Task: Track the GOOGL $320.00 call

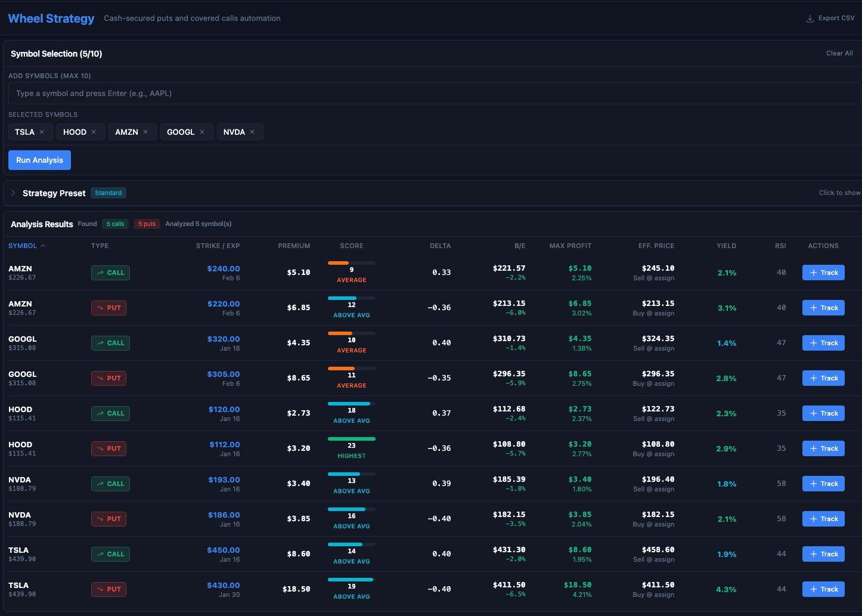Action: (x=823, y=343)
